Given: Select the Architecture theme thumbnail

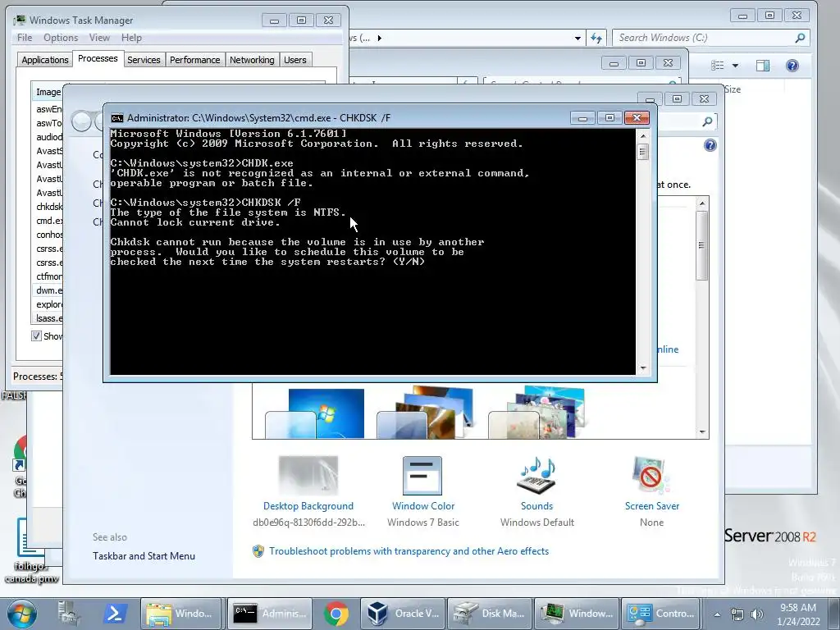Looking at the screenshot, I should point(426,413).
